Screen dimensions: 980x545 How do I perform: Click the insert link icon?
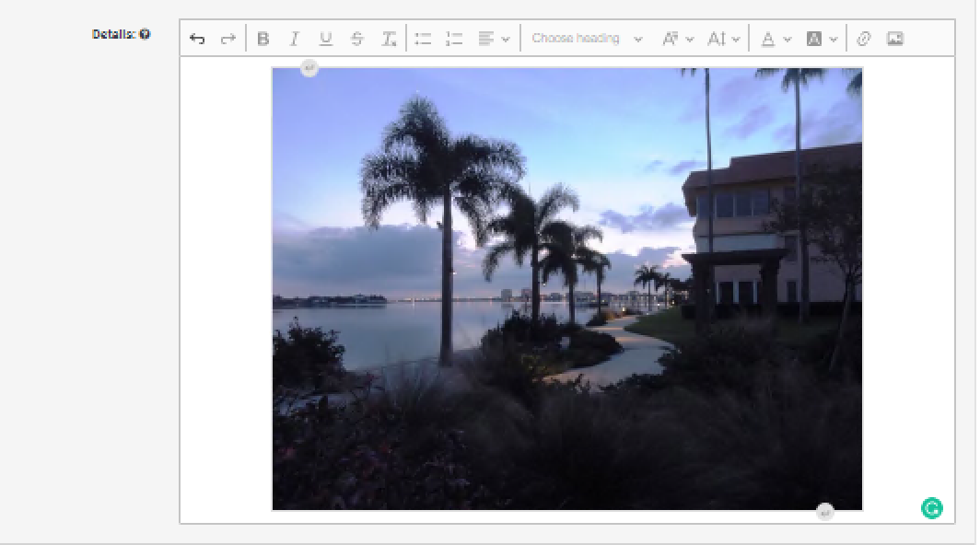(864, 39)
